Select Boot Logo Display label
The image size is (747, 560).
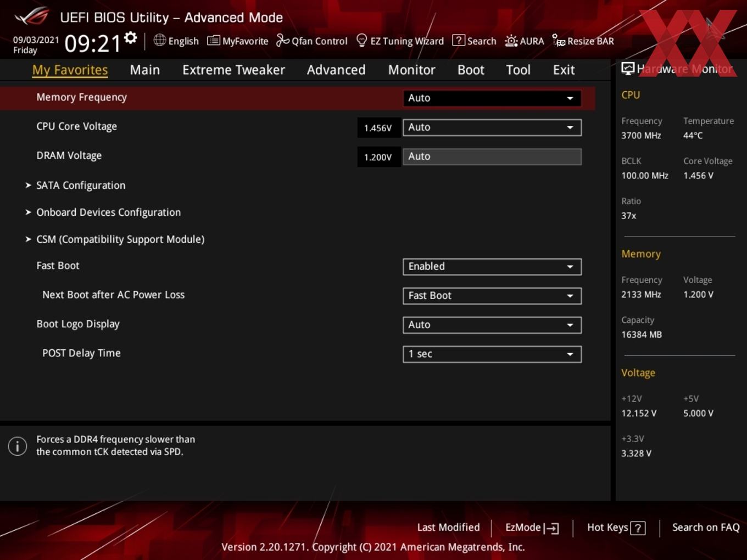pos(77,324)
